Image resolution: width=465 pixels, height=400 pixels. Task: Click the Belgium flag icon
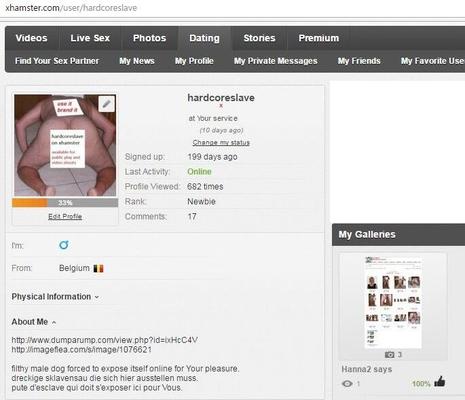(x=98, y=268)
